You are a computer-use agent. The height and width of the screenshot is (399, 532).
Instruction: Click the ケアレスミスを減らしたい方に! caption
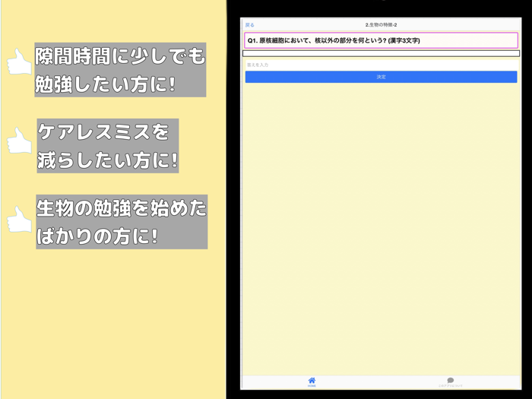tap(108, 146)
